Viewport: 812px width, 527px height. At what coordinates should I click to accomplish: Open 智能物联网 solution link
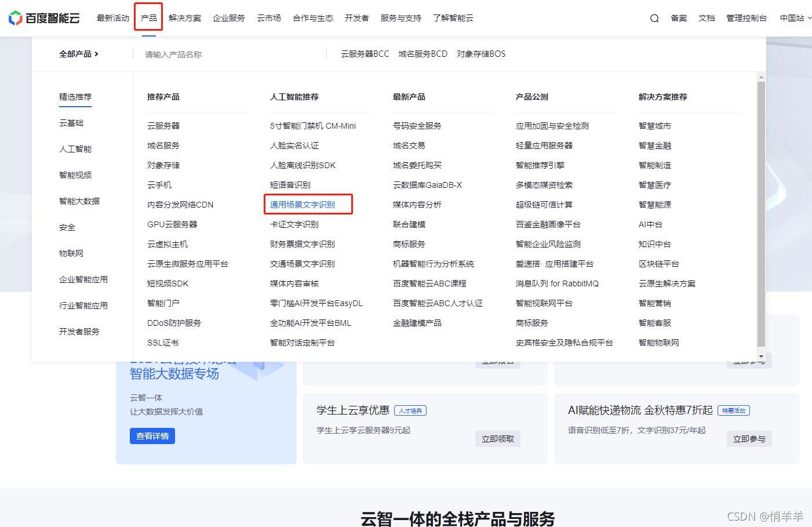click(x=659, y=343)
